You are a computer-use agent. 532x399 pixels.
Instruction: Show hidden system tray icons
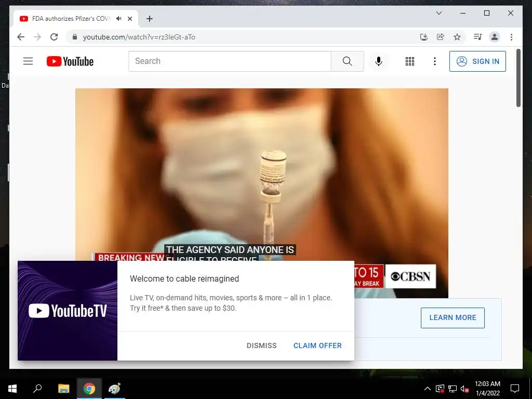pos(428,389)
